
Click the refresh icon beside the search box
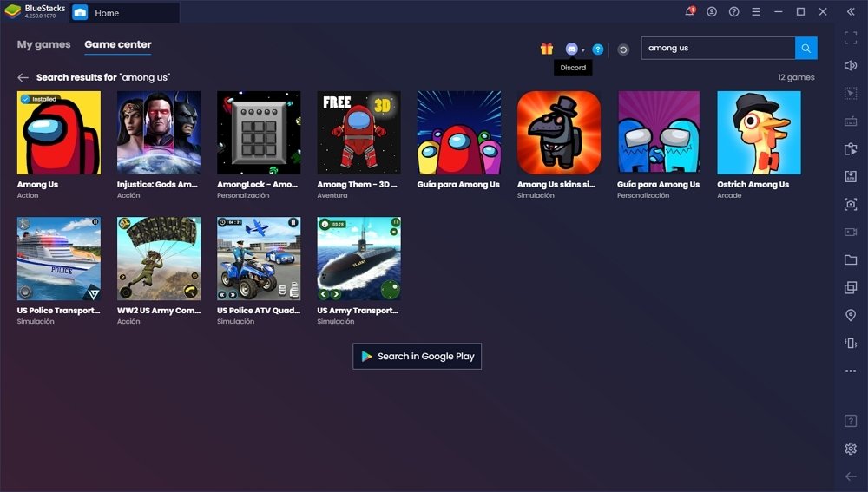coord(623,49)
